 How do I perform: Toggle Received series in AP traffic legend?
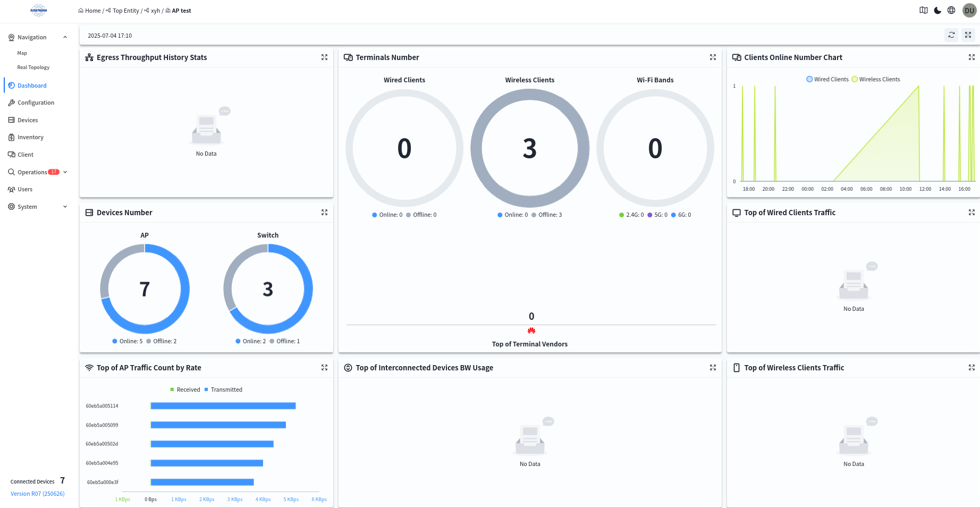tap(185, 390)
